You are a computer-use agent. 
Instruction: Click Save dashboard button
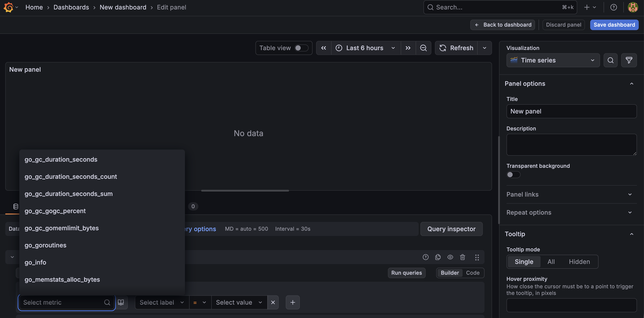(614, 25)
